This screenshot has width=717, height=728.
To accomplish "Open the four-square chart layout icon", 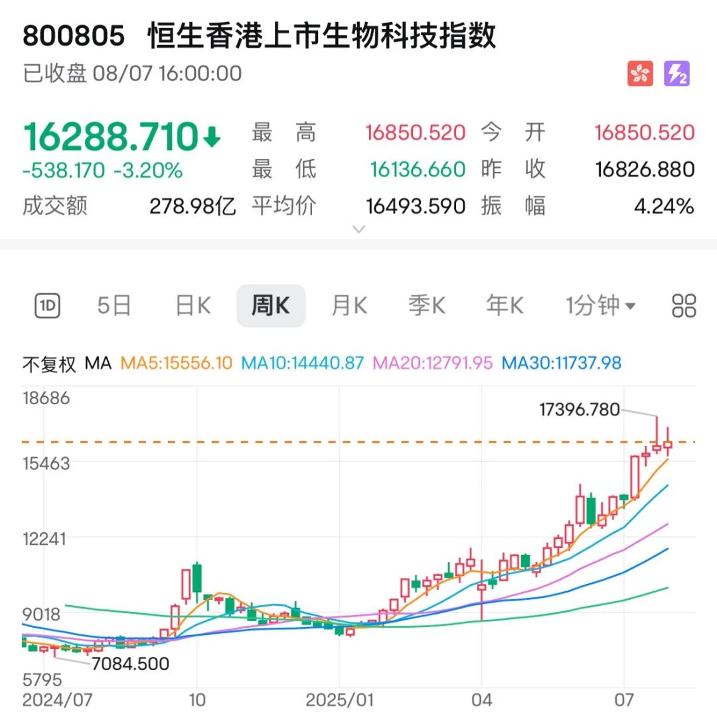I will point(684,306).
